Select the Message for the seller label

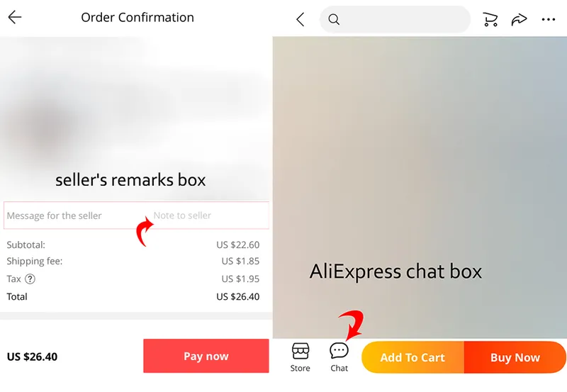[x=55, y=216]
